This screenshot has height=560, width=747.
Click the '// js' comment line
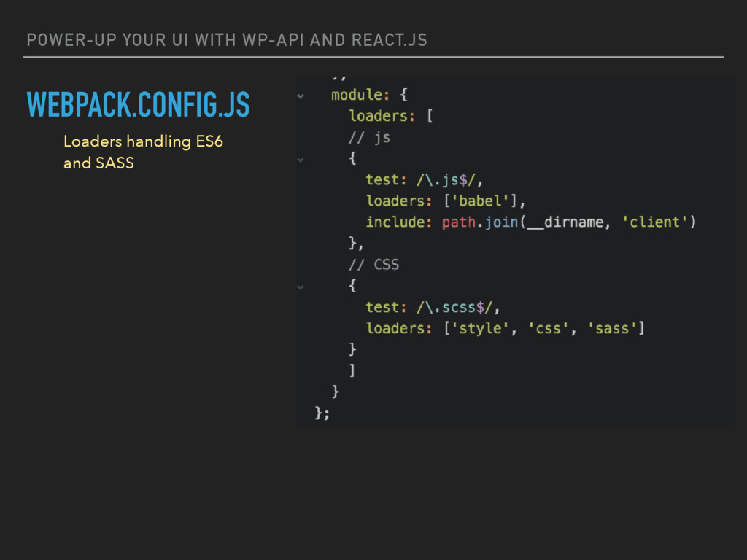click(369, 138)
